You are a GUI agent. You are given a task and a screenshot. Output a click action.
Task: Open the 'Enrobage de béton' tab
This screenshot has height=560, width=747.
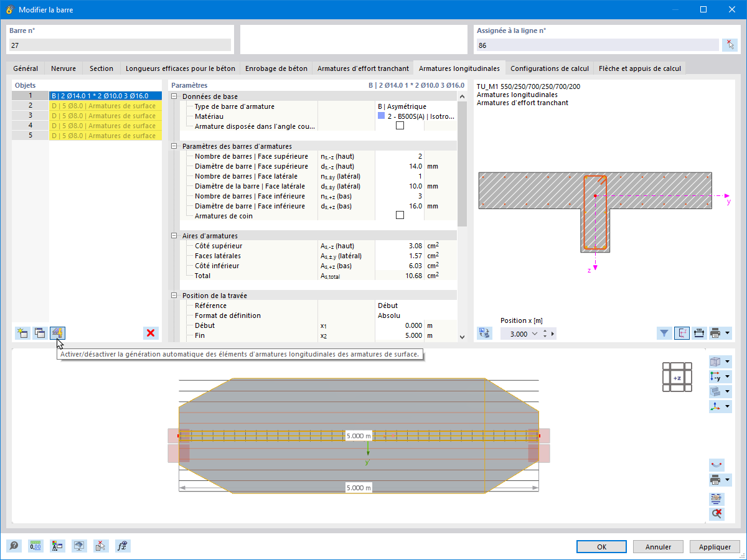[276, 68]
